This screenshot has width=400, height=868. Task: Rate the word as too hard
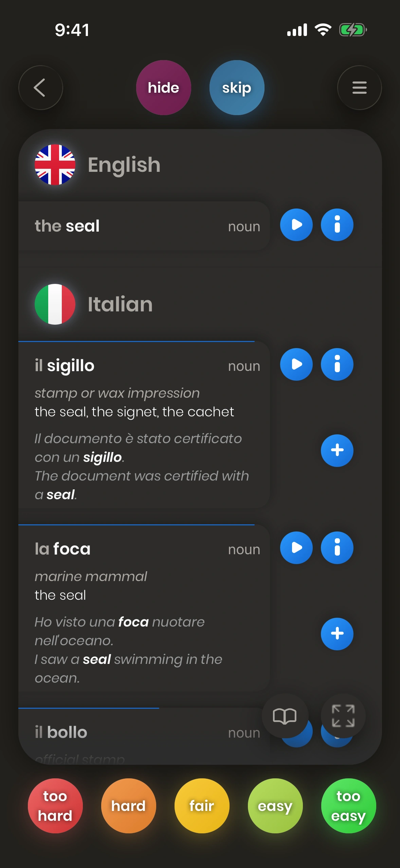[55, 806]
